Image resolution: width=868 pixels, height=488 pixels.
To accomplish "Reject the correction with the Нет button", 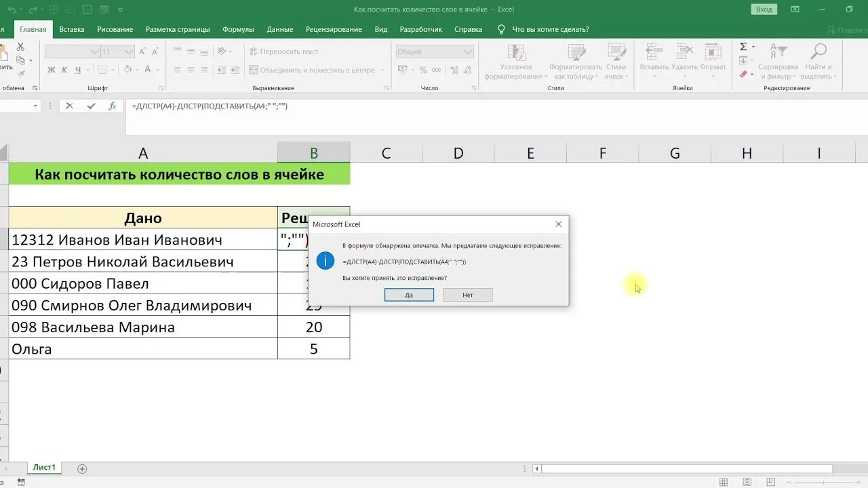I will coord(467,295).
